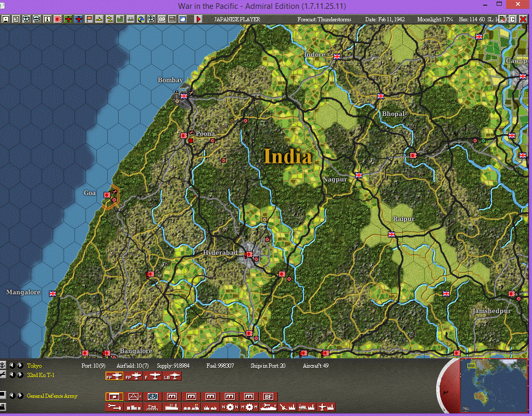Click the British flag at Indore
The height and width of the screenshot is (416, 532).
337,57
